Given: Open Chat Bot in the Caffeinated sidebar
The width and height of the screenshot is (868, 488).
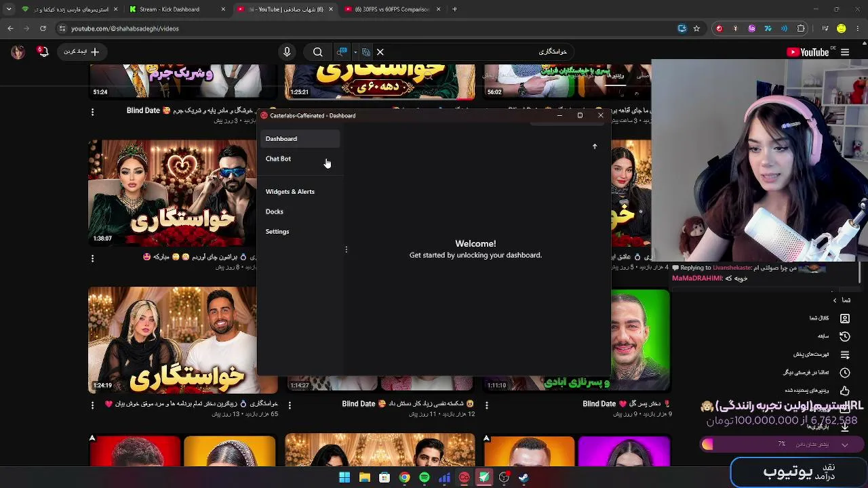Looking at the screenshot, I should [300, 159].
